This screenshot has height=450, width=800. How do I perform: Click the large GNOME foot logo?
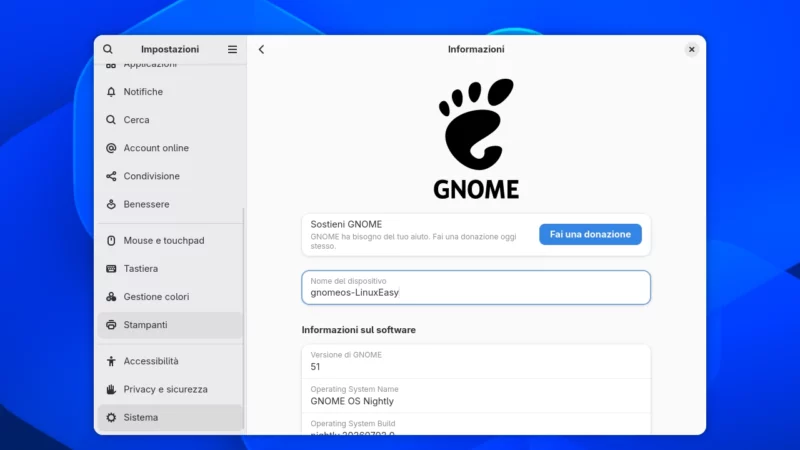coord(476,138)
